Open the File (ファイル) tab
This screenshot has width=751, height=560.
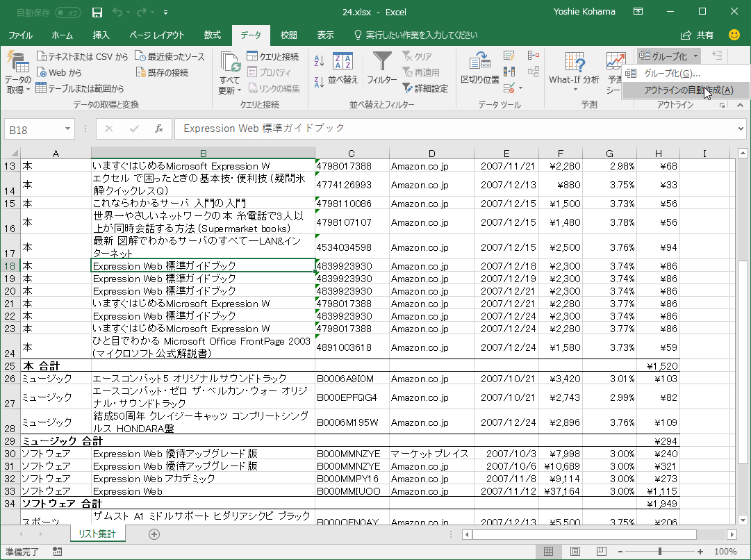point(21,35)
